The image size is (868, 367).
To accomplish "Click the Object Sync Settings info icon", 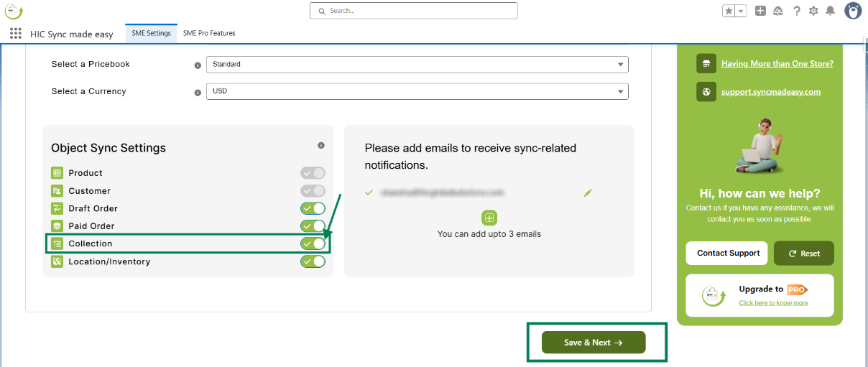I will click(x=321, y=146).
